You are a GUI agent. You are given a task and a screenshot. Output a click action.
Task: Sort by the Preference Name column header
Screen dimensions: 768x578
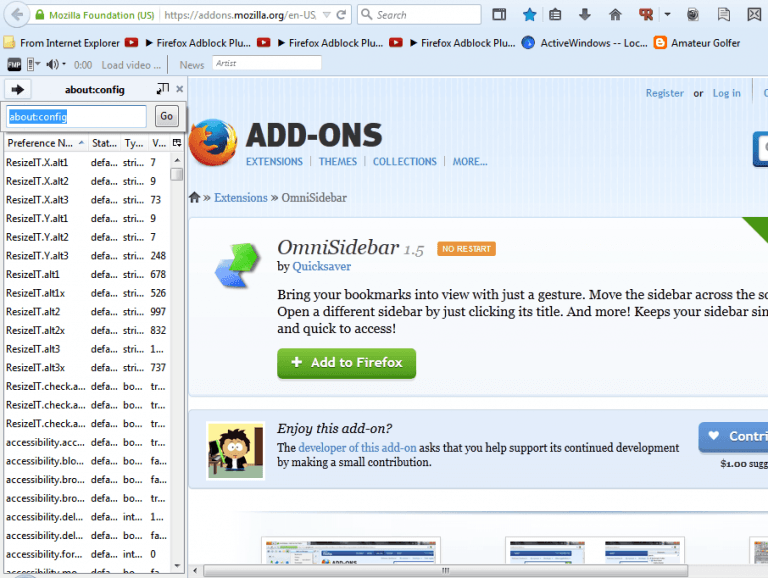point(40,143)
